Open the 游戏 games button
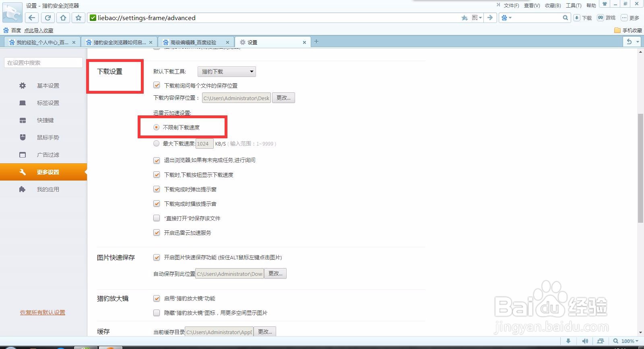Image resolution: width=644 pixels, height=349 pixels. [x=607, y=18]
